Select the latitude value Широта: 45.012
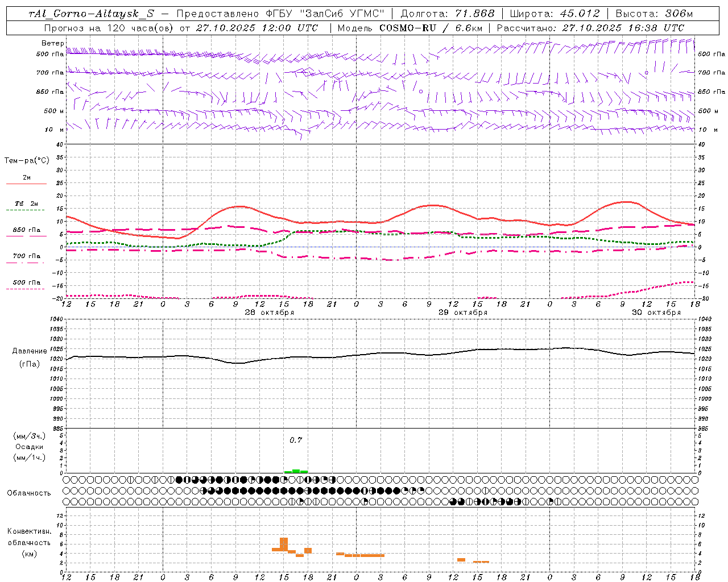Viewport: 728px width, 582px height. [x=555, y=14]
